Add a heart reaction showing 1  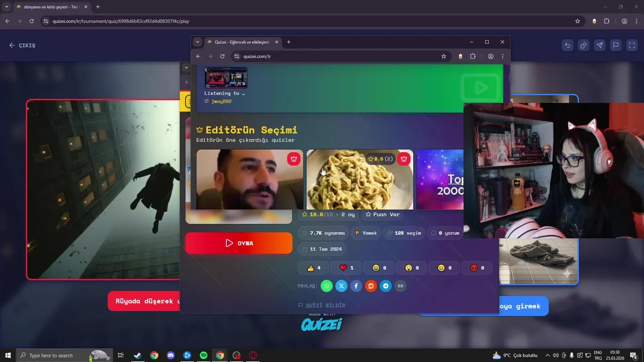tap(346, 268)
